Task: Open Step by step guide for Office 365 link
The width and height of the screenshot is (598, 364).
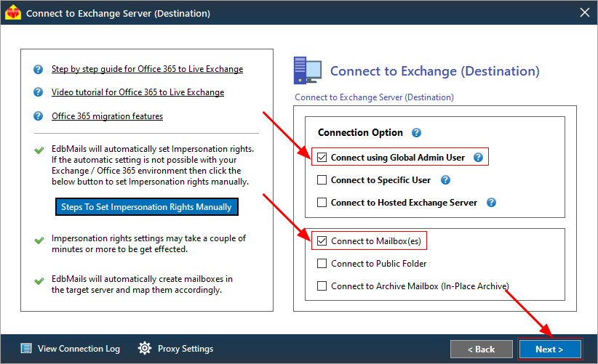Action: click(147, 70)
